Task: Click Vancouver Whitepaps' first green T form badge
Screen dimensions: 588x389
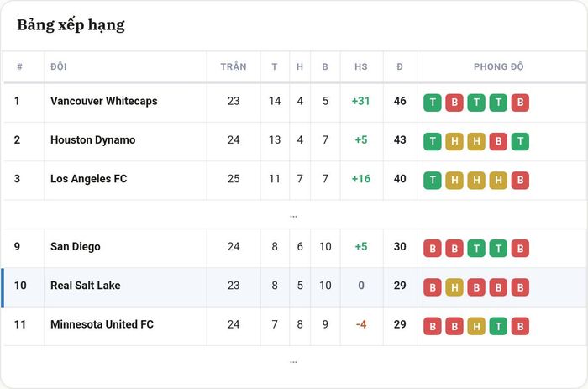Action: (433, 103)
